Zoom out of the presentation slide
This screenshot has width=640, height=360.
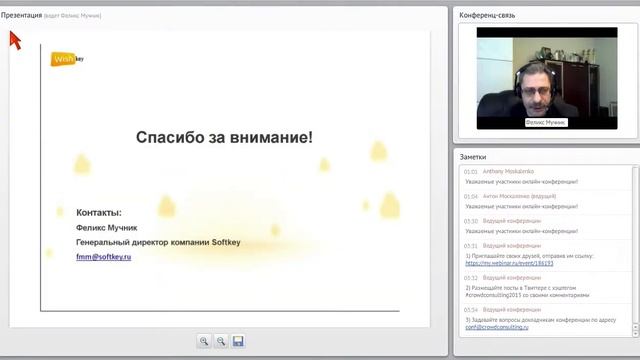[221, 341]
